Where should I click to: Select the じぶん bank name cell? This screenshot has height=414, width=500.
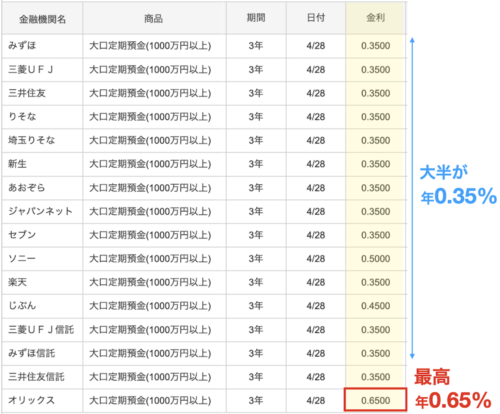42,306
